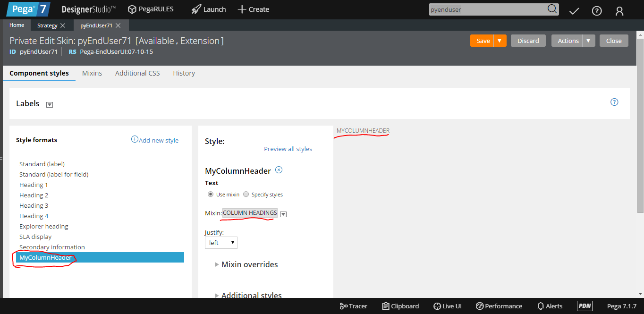Viewport: 644px width, 314px height.
Task: Open help for Labels section
Action: 614,102
